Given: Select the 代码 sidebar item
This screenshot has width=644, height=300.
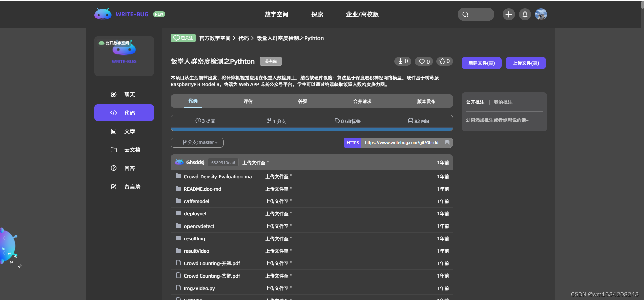Looking at the screenshot, I should point(124,113).
